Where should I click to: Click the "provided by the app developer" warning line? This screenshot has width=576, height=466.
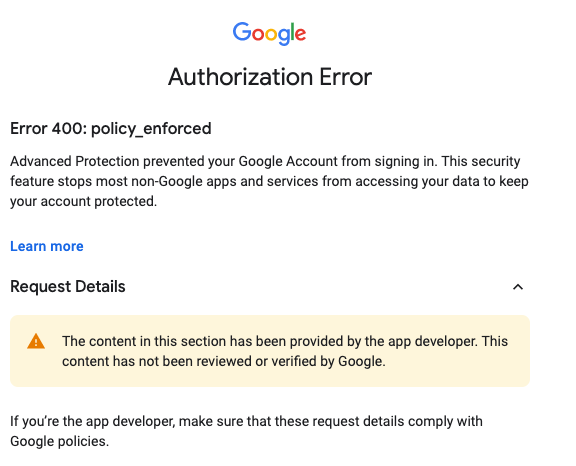285,341
